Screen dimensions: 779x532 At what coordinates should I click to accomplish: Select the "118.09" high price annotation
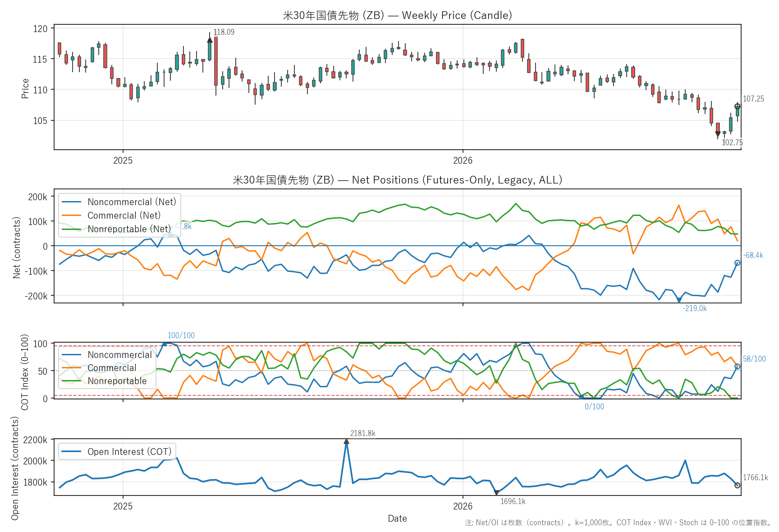(224, 32)
